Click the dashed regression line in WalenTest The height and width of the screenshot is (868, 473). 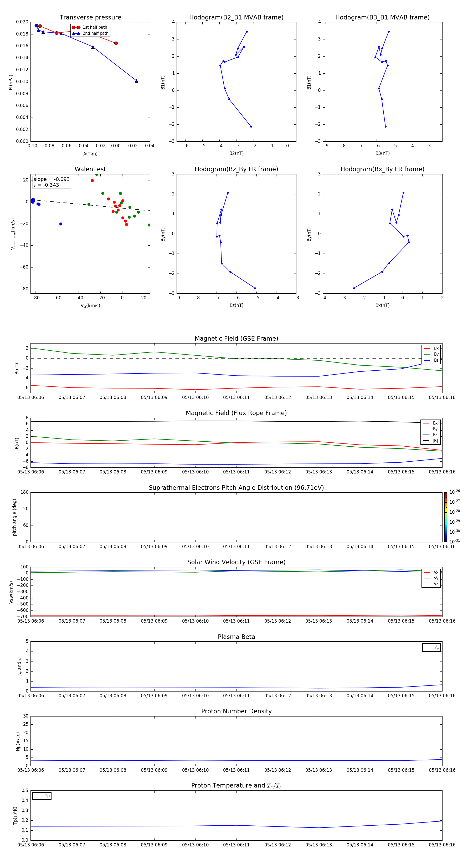click(90, 205)
